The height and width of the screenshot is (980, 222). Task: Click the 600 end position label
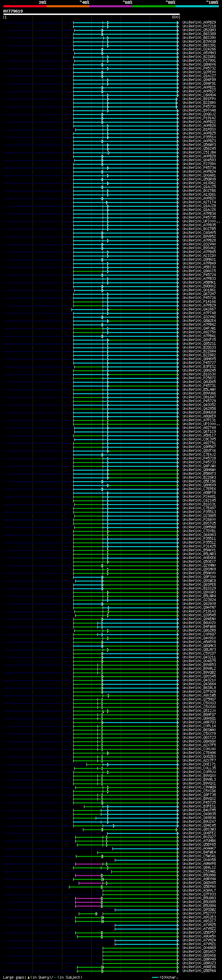175,17
